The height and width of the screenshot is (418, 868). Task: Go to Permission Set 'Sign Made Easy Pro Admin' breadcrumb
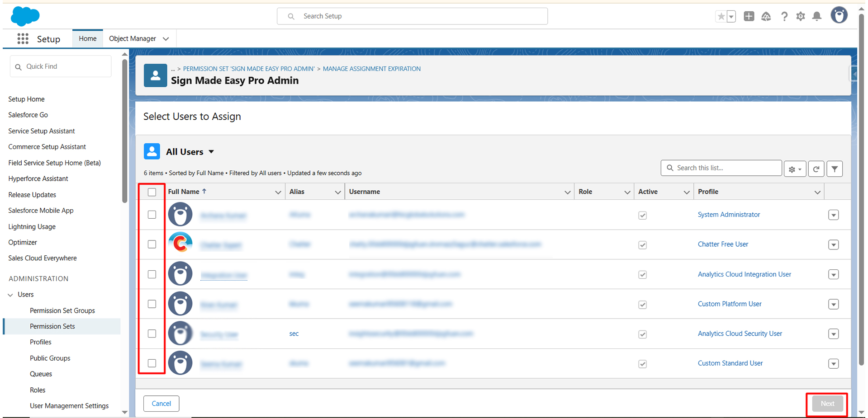pos(249,69)
